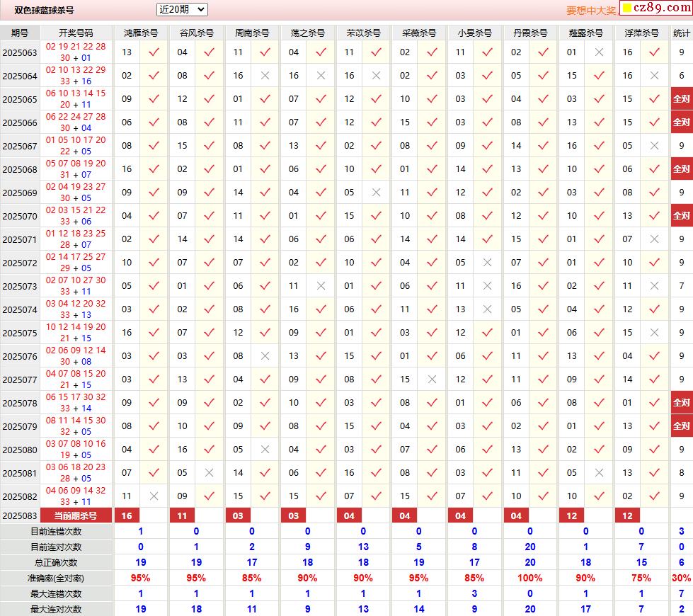This screenshot has height=616, width=693.
Task: Click the 周南杀号 column header
Action: 252,33
